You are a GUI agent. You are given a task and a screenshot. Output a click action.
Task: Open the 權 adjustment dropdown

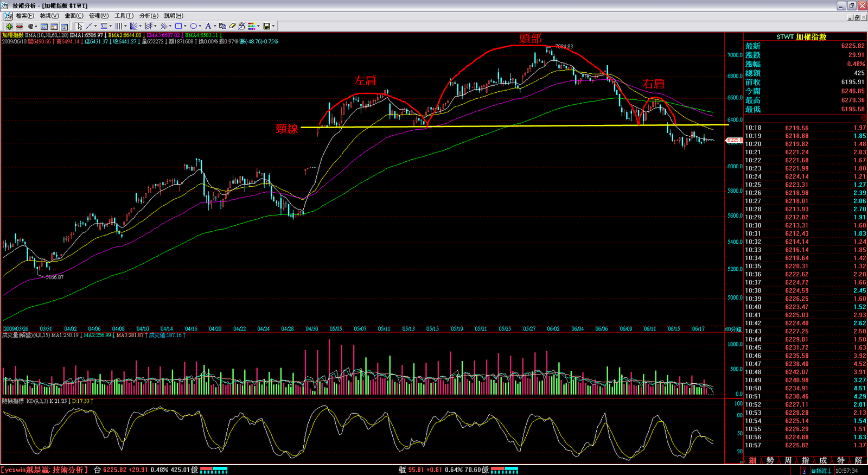click(32, 26)
